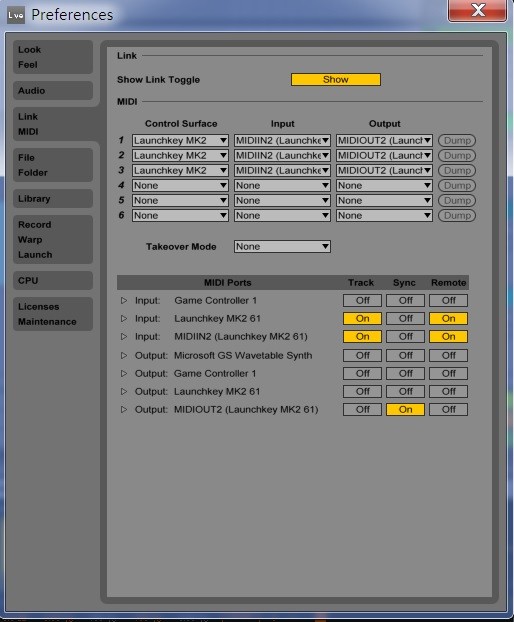The image size is (514, 622).
Task: Enable Track for Output Microsoft GS Wavetable Synth
Action: pyautogui.click(x=362, y=355)
